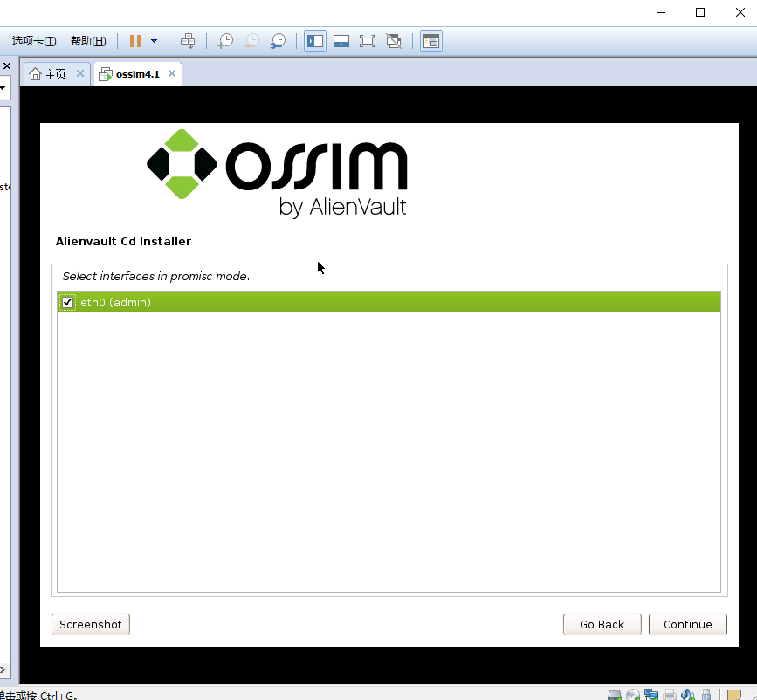The height and width of the screenshot is (700, 757).
Task: Toggle the thumbnail bar view
Action: click(341, 41)
